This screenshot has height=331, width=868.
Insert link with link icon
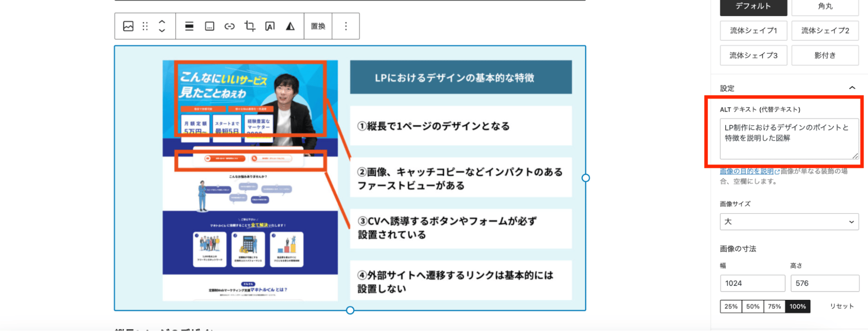click(x=230, y=26)
